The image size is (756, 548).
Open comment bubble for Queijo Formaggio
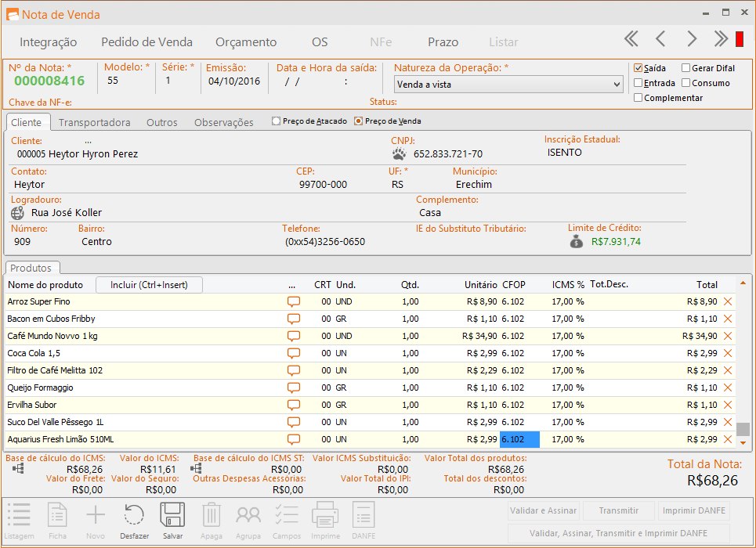point(294,388)
